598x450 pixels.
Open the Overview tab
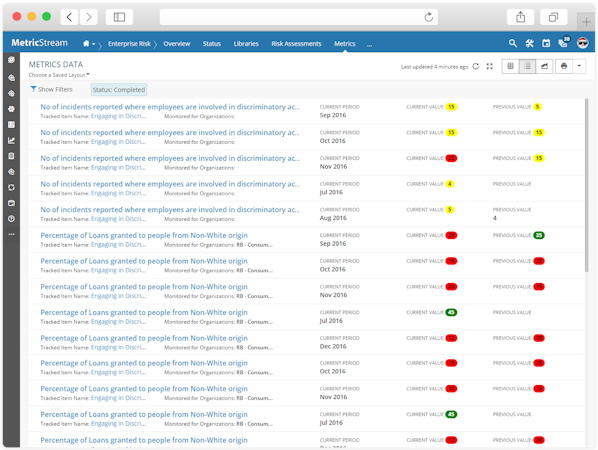pyautogui.click(x=177, y=43)
